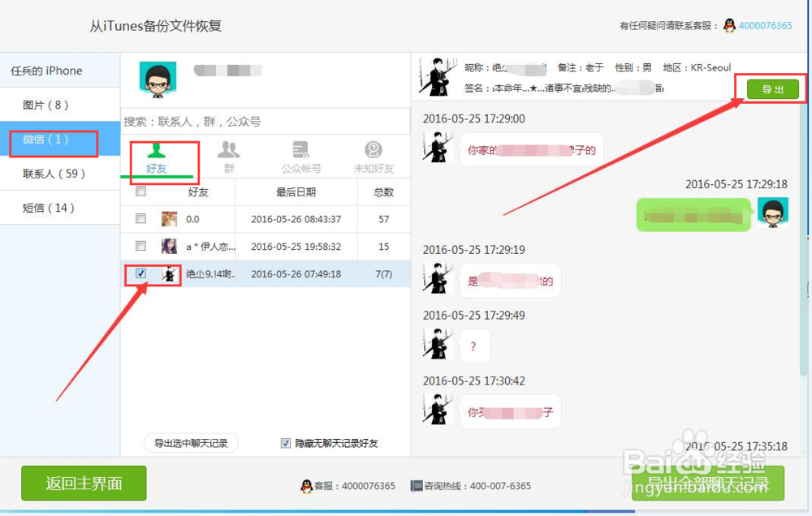Screen dimensions: 812x516
Task: Click QQ support number 4000076365 link at top
Action: pyautogui.click(x=765, y=25)
